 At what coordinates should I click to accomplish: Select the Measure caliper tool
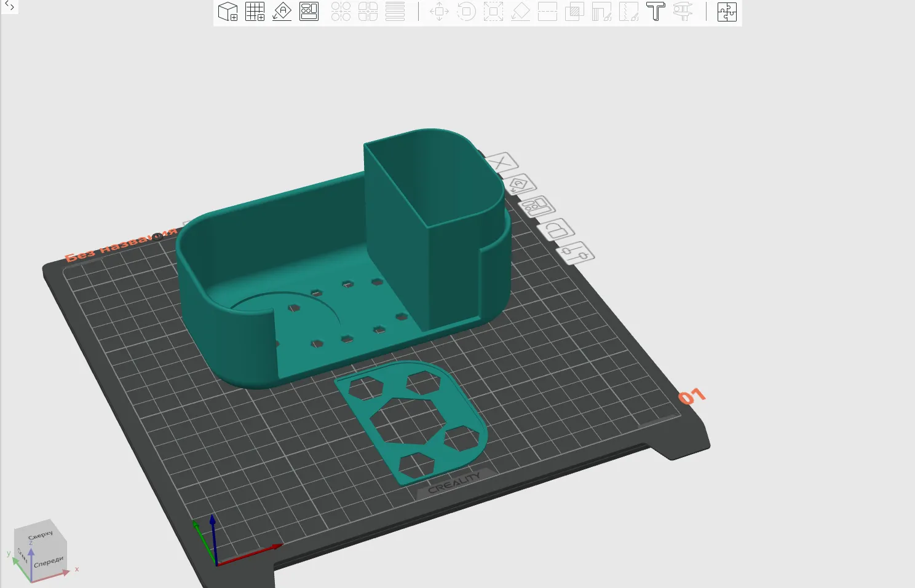point(683,12)
